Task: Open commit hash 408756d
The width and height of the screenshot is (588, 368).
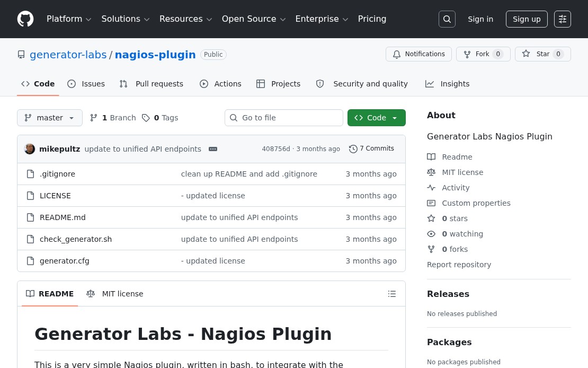Action: [x=276, y=148]
